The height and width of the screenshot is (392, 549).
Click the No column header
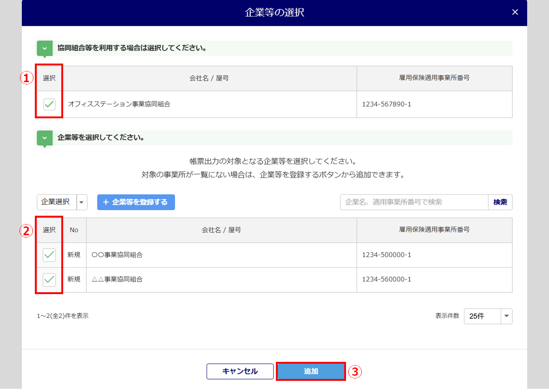tap(74, 230)
